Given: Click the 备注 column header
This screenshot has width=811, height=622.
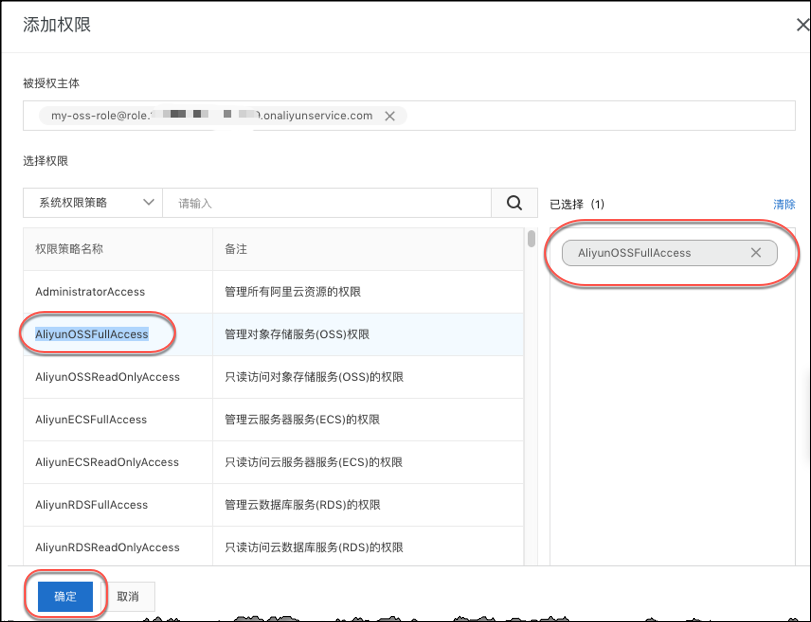Looking at the screenshot, I should click(236, 248).
